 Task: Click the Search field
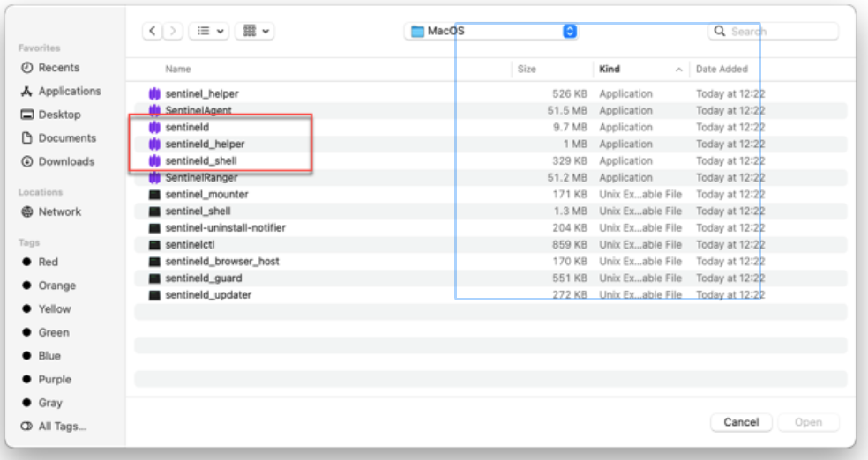(x=774, y=32)
